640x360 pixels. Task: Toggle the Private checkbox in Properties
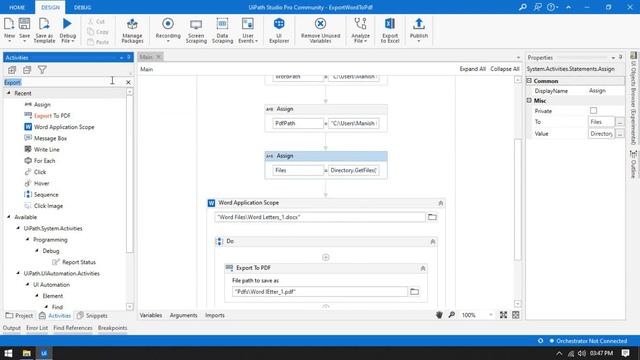pyautogui.click(x=593, y=111)
